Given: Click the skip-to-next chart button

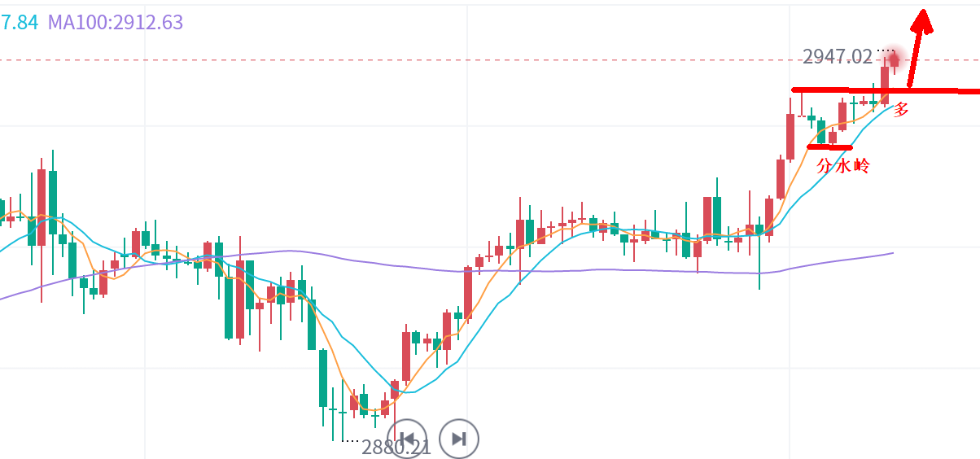Looking at the screenshot, I should (x=458, y=439).
